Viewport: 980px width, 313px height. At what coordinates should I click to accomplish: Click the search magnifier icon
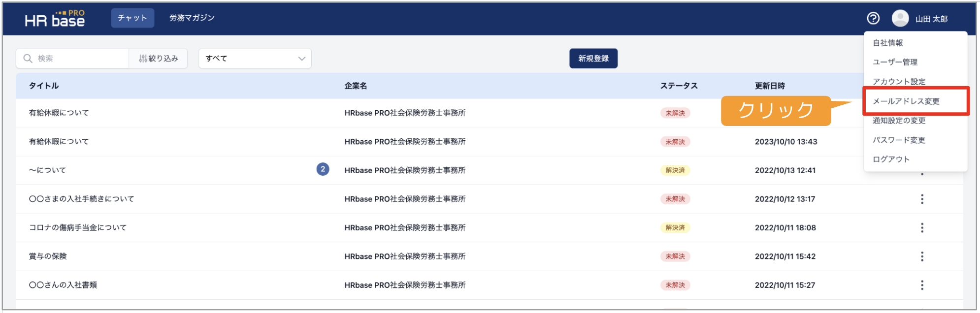coord(28,59)
